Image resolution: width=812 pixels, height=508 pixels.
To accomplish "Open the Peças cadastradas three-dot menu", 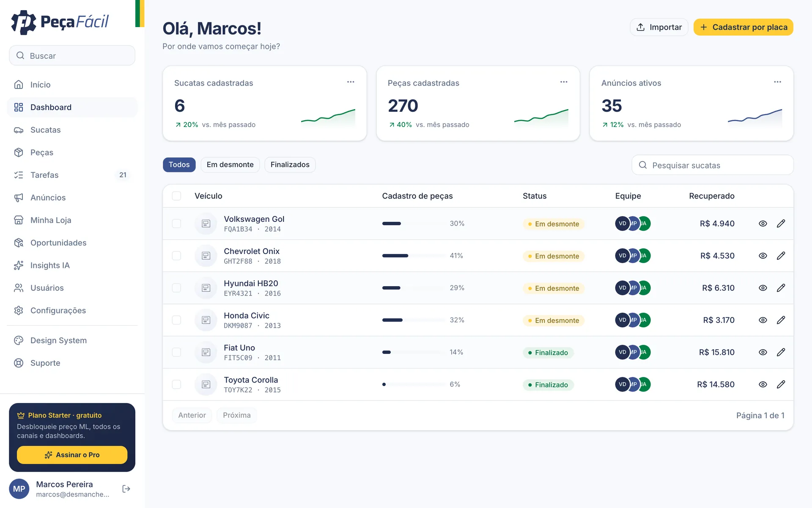I will point(564,82).
